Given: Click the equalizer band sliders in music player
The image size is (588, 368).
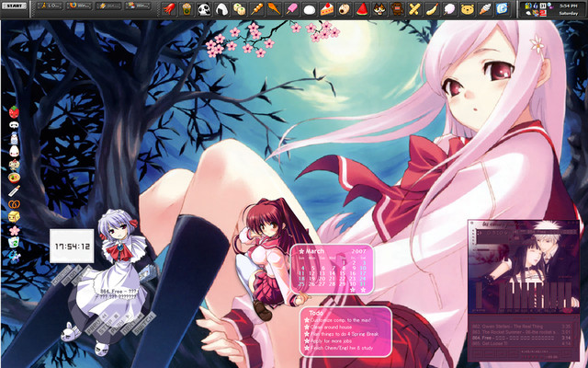Looking at the screenshot, I should 535,296.
